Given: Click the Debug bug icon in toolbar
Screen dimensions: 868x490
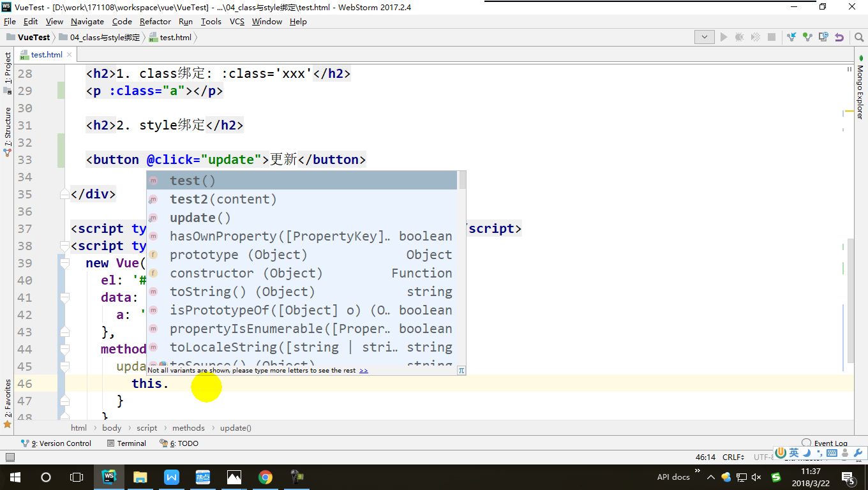Looking at the screenshot, I should [x=740, y=38].
